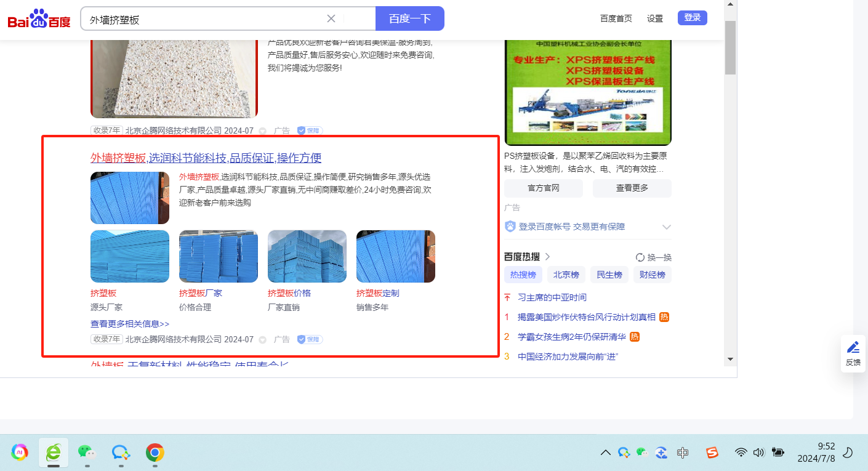The image size is (868, 471).
Task: Open hot search 中国经济加力发展向前"进"
Action: point(568,356)
